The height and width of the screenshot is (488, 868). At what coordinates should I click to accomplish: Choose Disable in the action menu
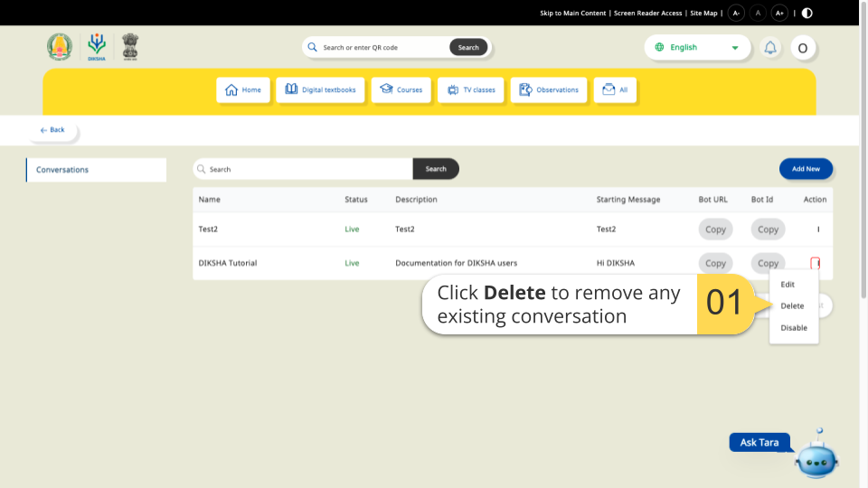click(x=794, y=328)
